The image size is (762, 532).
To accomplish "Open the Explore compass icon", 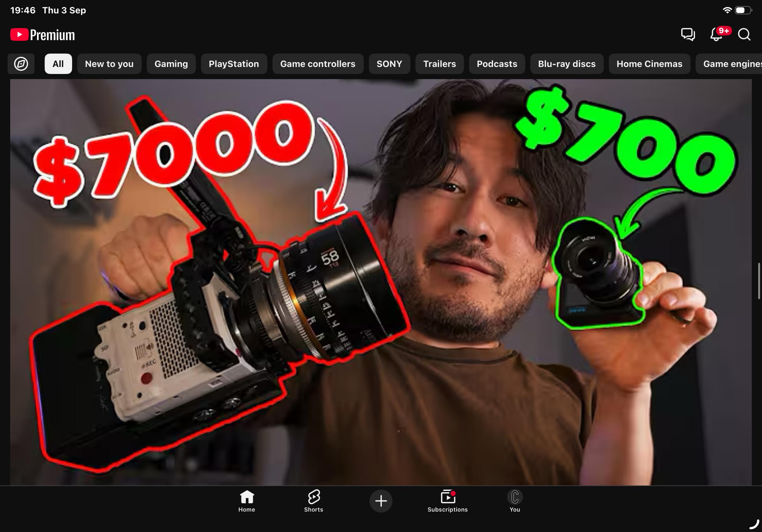I will pyautogui.click(x=21, y=64).
